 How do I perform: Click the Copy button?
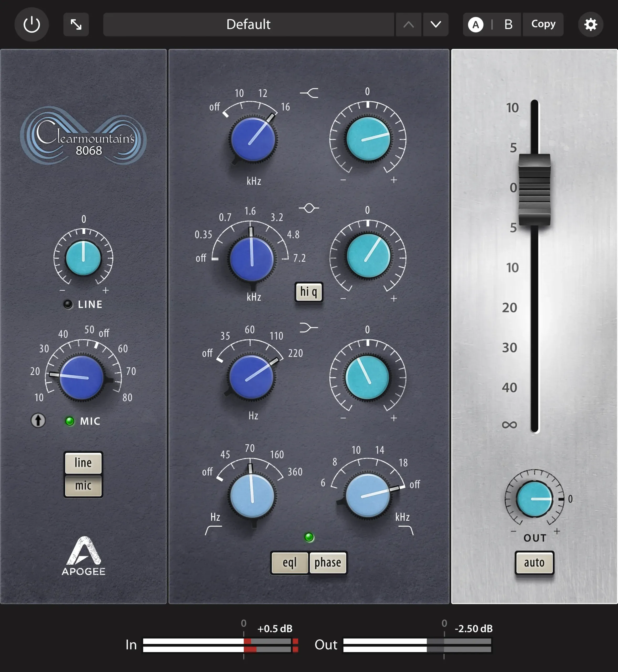coord(543,24)
